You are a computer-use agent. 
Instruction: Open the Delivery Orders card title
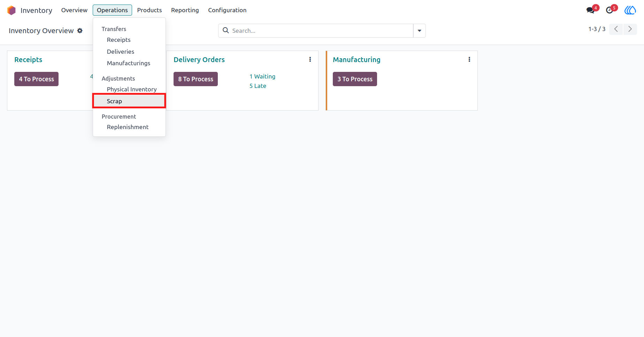[199, 60]
